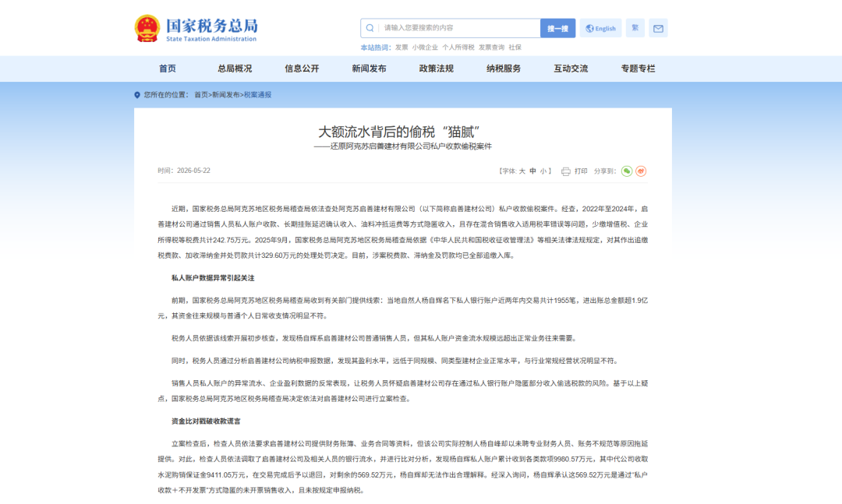
Task: Open the 首页 navigation menu item
Action: point(168,69)
